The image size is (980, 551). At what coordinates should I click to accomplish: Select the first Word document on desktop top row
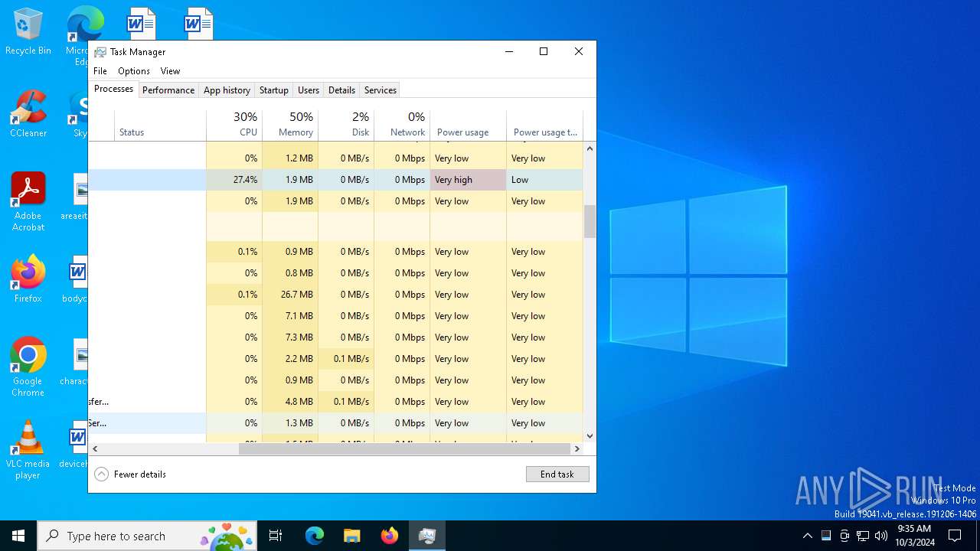tap(141, 23)
